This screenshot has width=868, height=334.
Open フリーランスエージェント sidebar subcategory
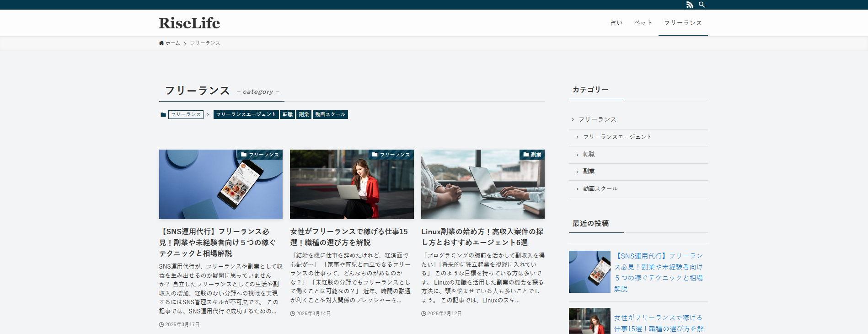click(617, 137)
